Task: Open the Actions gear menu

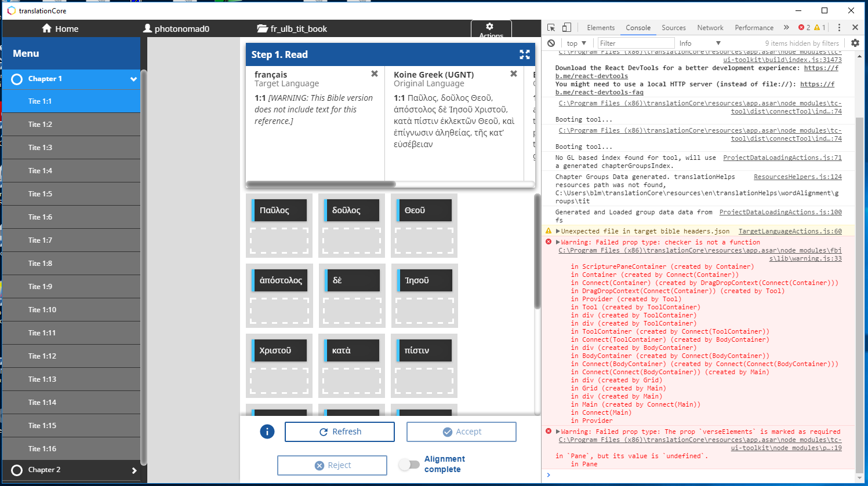Action: (x=491, y=30)
